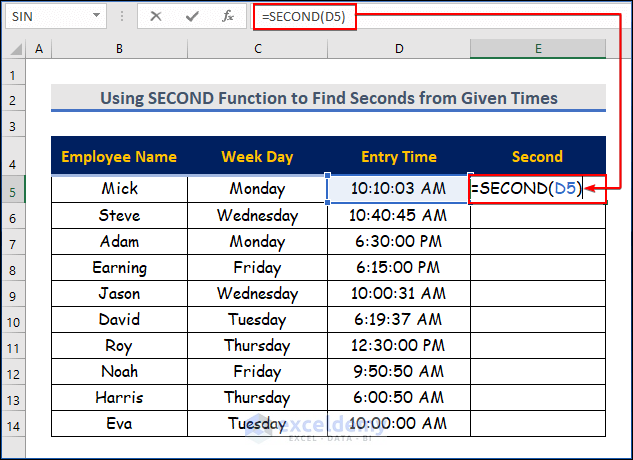Select row 13 header

(x=13, y=400)
